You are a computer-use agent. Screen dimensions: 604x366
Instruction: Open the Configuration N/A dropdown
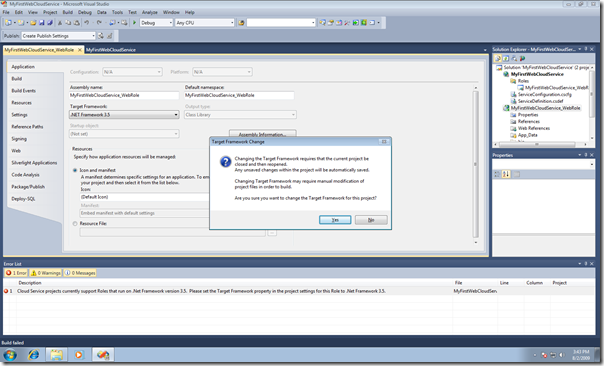[x=132, y=72]
